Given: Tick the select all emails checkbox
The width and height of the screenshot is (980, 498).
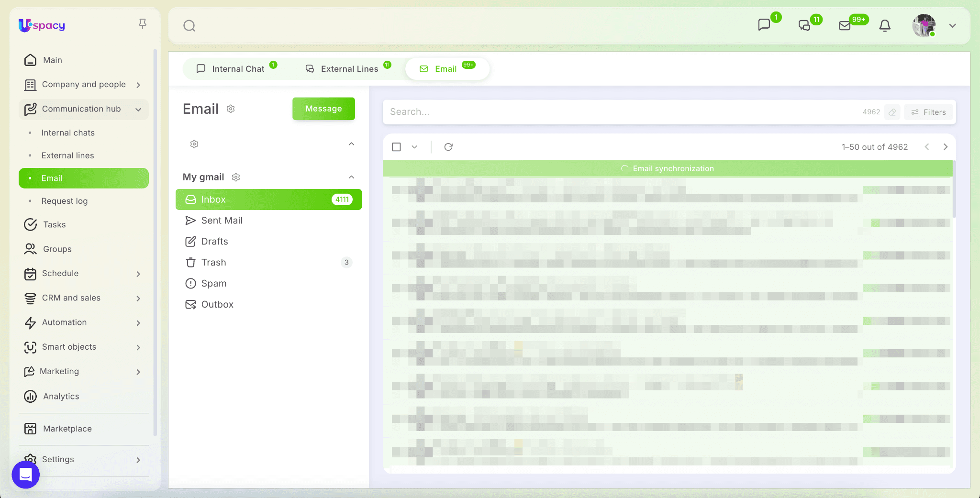Looking at the screenshot, I should click(x=396, y=147).
